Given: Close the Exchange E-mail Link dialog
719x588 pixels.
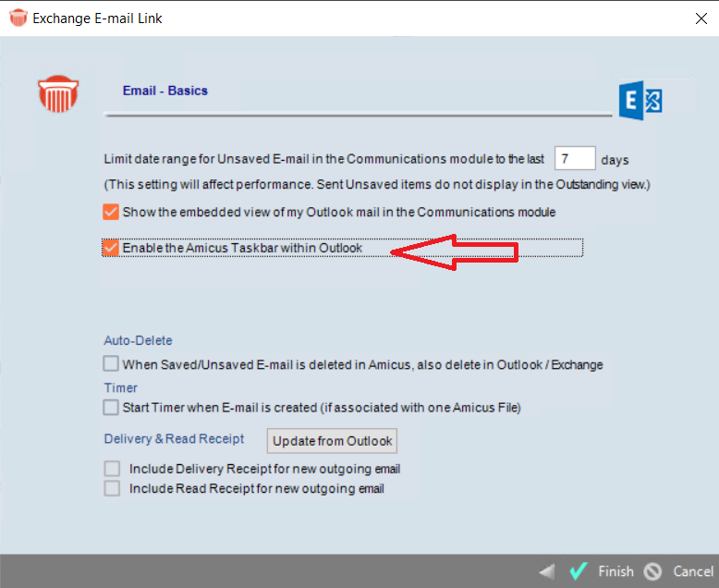Looking at the screenshot, I should click(x=701, y=18).
